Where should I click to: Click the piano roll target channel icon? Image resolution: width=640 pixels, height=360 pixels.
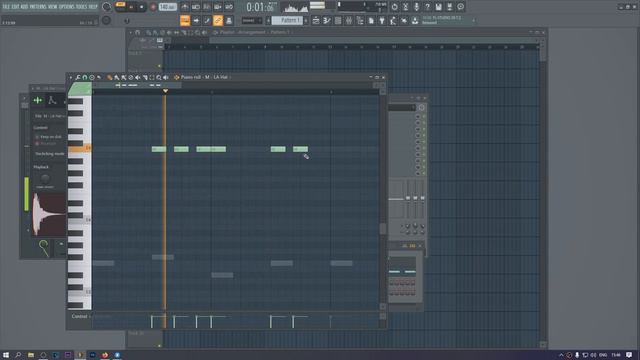point(176,78)
